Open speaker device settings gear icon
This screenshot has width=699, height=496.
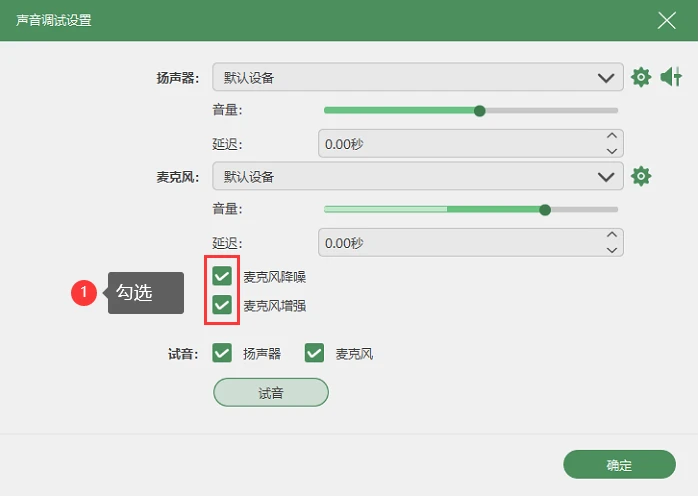pos(641,77)
